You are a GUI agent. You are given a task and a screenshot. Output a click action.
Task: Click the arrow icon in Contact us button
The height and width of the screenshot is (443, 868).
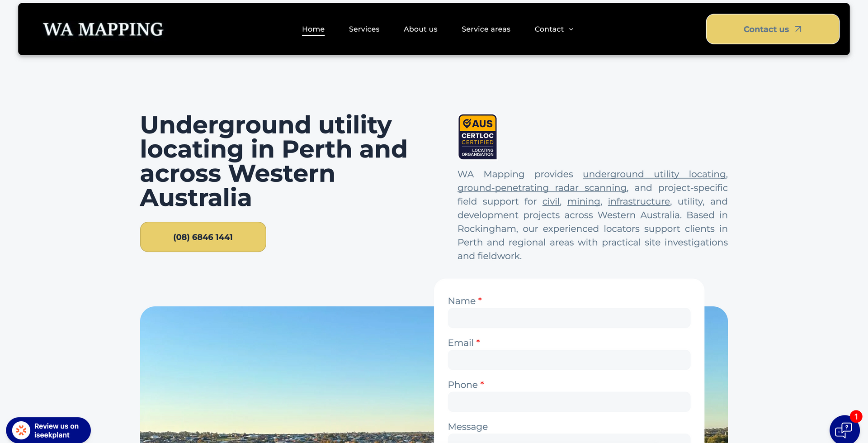click(798, 29)
